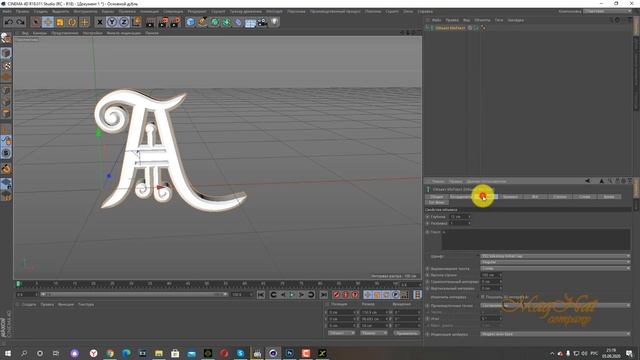Select the spline pen tool
Screen dimensions: 640x360
coord(202,22)
